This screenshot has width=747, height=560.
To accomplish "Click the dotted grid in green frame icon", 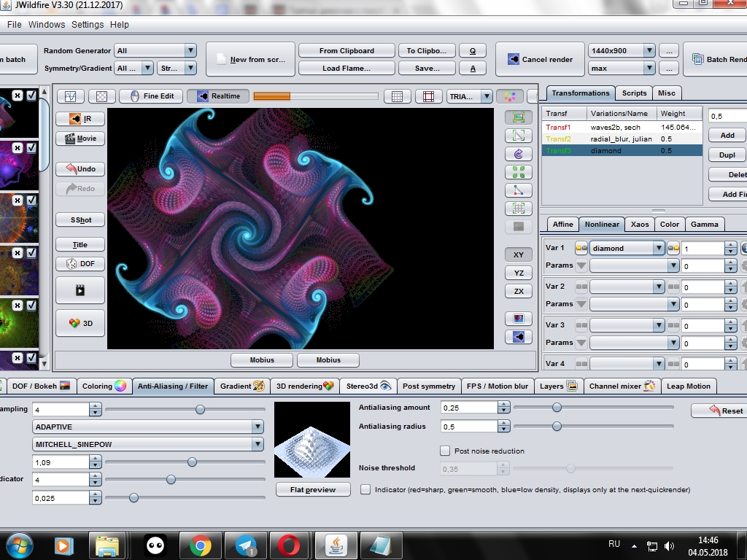I will click(519, 209).
